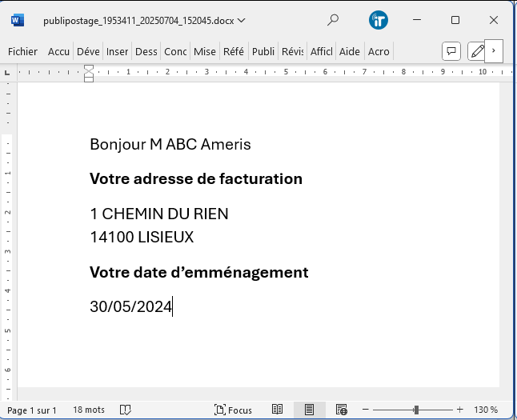
Task: Click zoom out minus button
Action: [x=363, y=410]
